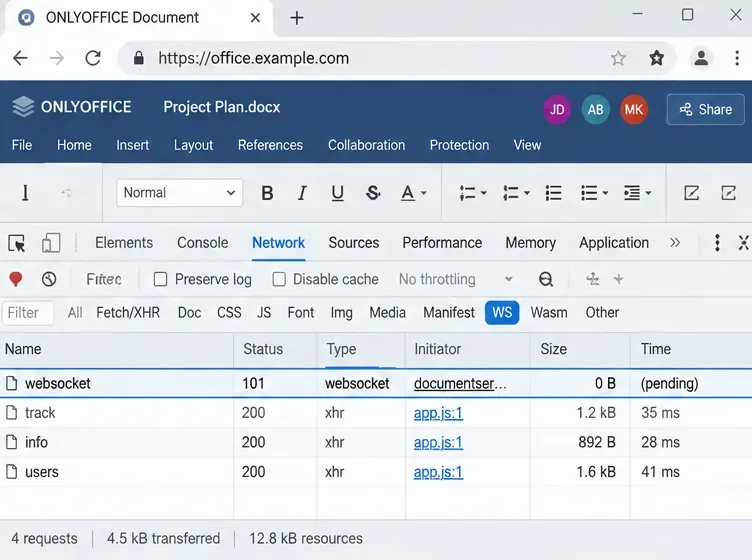
Task: Click the MK collaborator avatar
Action: tap(634, 110)
